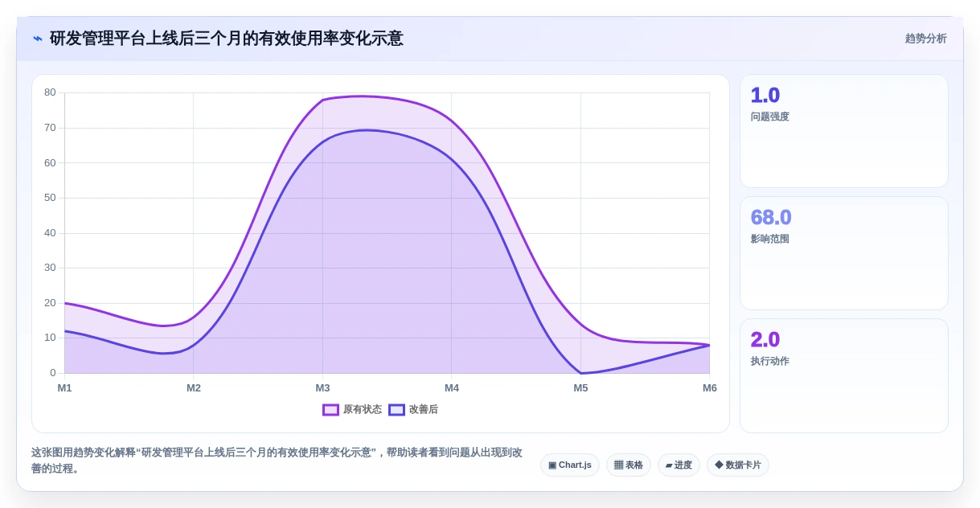Click the 20 y-axis tick label
Image resolution: width=980 pixels, height=508 pixels.
click(x=50, y=303)
